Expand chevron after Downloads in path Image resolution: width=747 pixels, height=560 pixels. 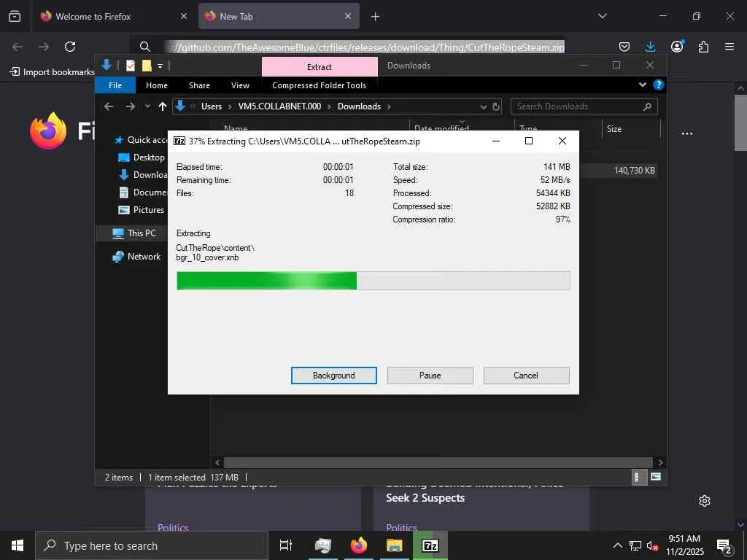(389, 106)
